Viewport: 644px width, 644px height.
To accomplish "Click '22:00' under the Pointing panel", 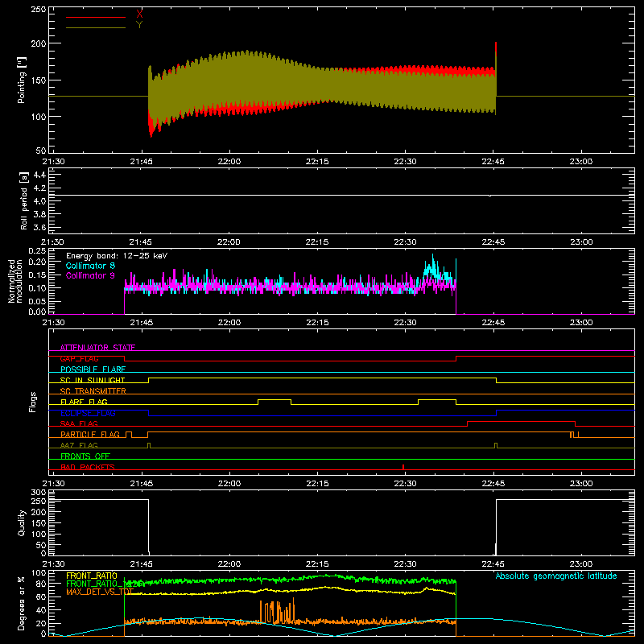I will click(x=229, y=162).
